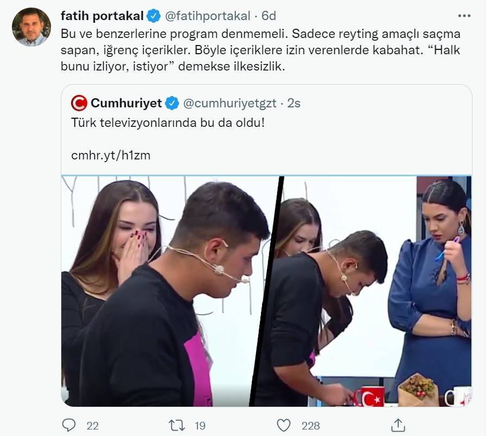Click fatih portakal's verified badge
Image resolution: width=504 pixels, height=436 pixels.
[x=153, y=16]
